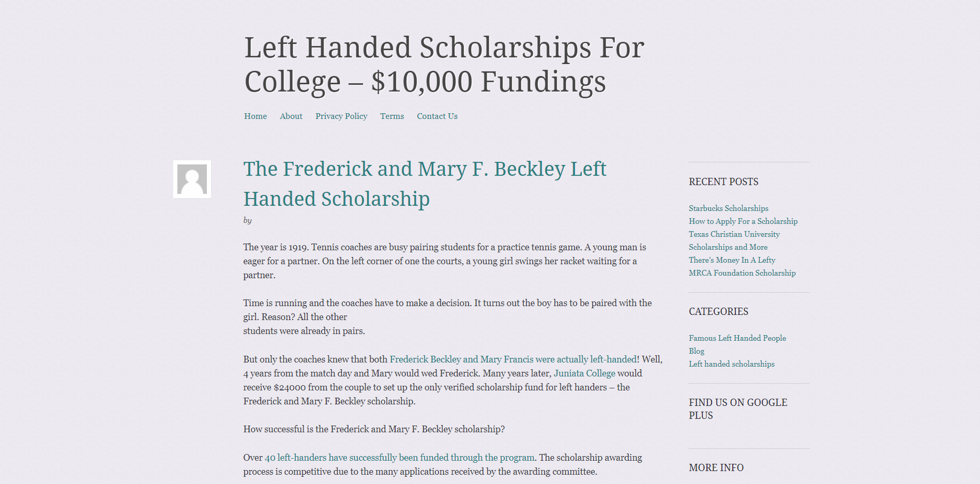This screenshot has height=484, width=980.
Task: Open the Home navigation menu item
Action: (x=255, y=116)
